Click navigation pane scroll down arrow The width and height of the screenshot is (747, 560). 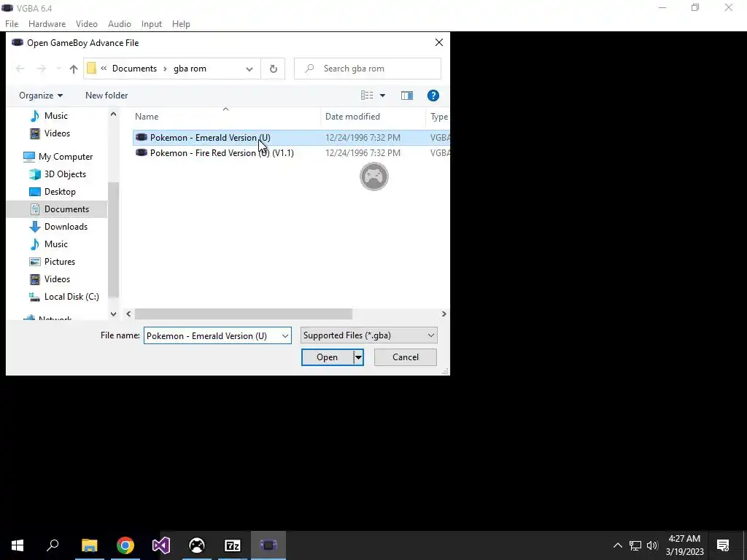click(x=113, y=314)
